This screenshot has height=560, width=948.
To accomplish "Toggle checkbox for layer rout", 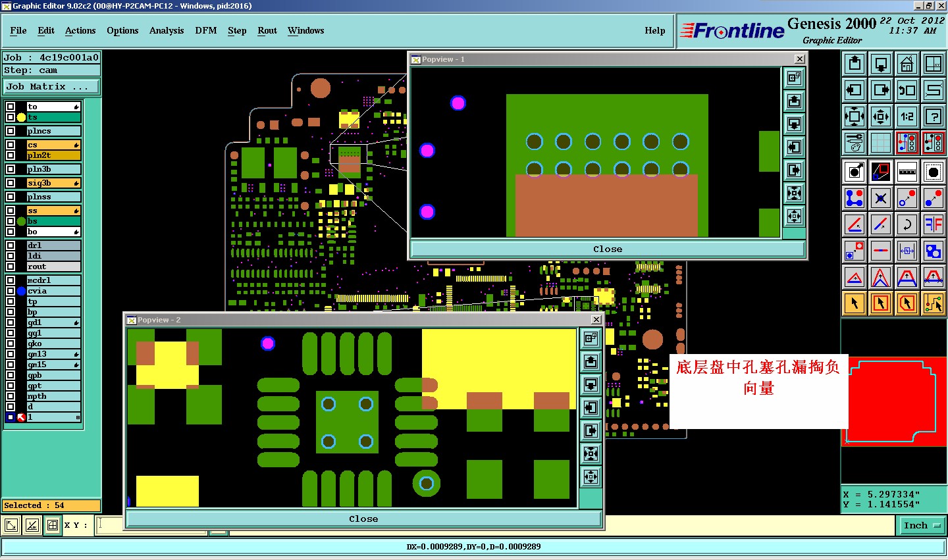I will coord(11,267).
